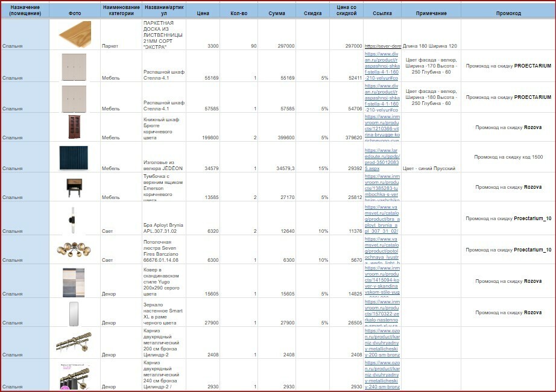
Task: Select the Назначение (помещение) header
Action: [25, 10]
